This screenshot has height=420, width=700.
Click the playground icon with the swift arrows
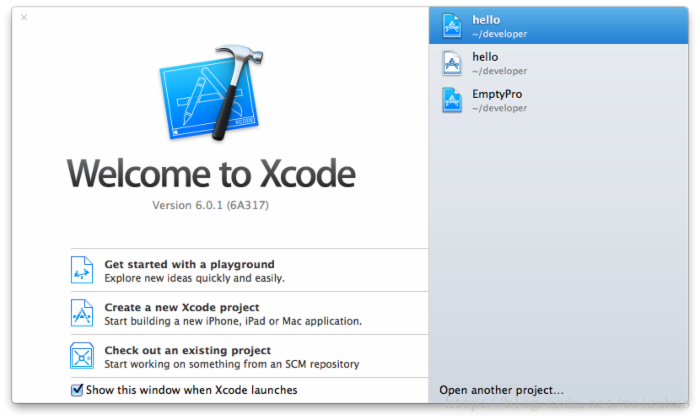pyautogui.click(x=82, y=270)
